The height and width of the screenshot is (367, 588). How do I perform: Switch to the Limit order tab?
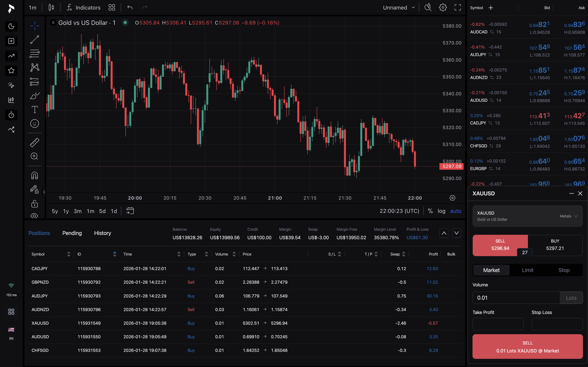527,270
